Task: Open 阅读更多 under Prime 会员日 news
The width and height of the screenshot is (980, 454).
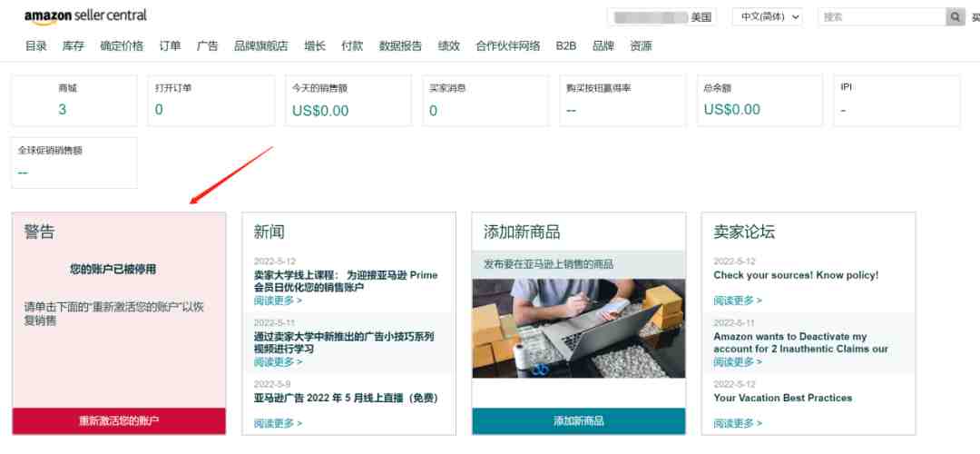Action: pyautogui.click(x=278, y=301)
